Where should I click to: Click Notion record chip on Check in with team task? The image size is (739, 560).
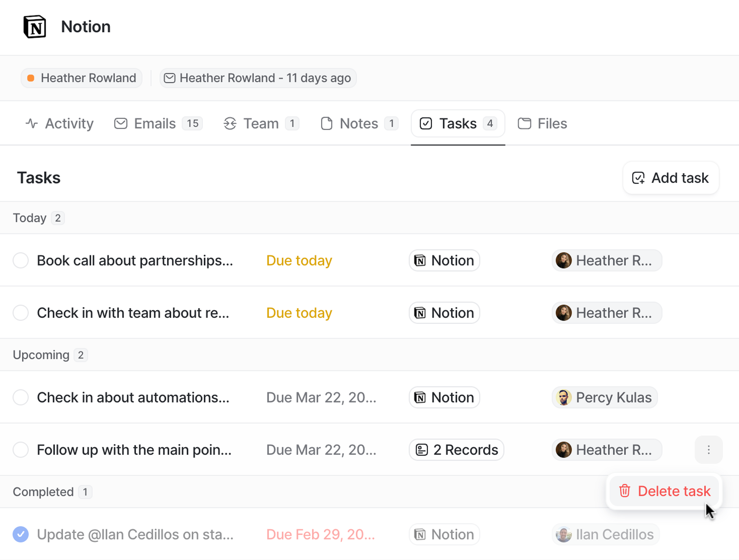pos(444,313)
